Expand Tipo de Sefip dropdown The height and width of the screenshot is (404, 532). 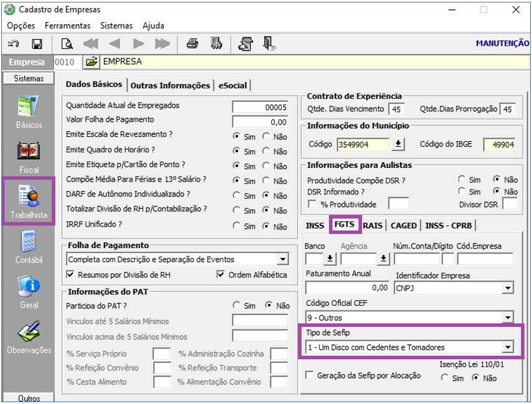[508, 347]
